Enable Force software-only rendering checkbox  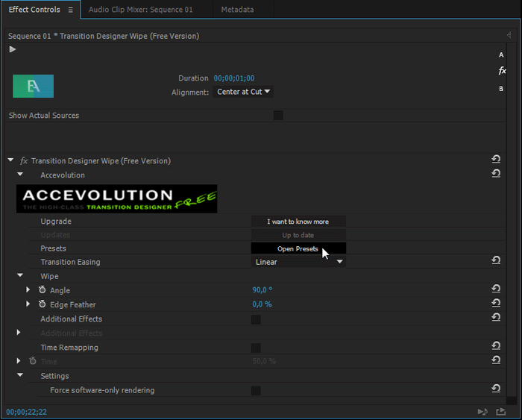click(x=256, y=390)
